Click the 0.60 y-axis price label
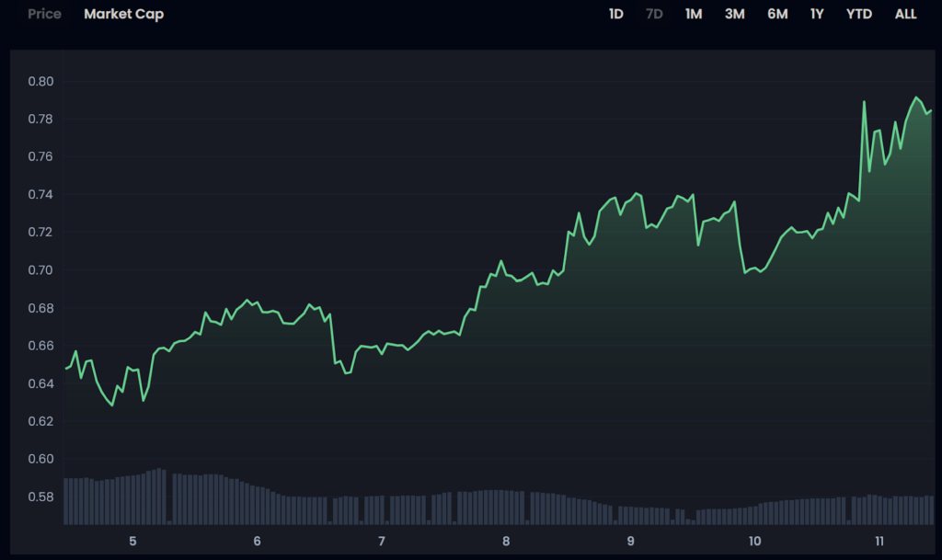The height and width of the screenshot is (560, 942). tap(40, 459)
